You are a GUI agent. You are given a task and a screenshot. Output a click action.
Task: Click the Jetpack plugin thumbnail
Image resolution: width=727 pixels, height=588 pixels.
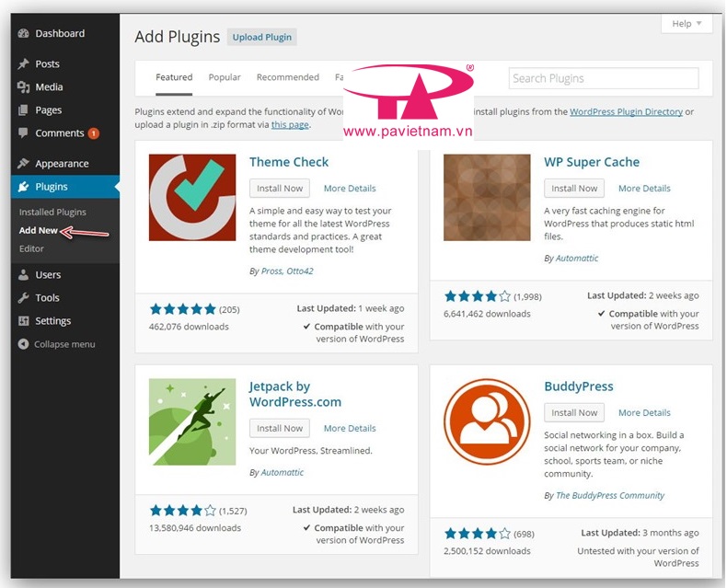click(x=192, y=422)
